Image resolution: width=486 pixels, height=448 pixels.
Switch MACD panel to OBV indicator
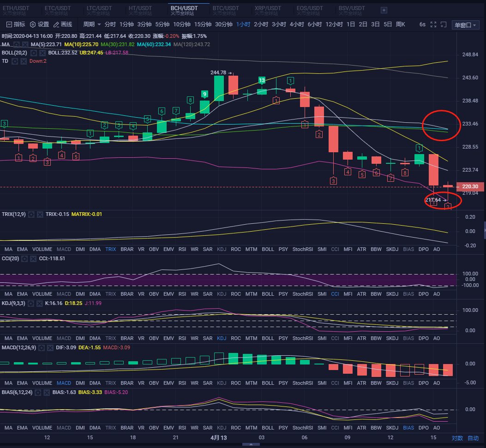pos(154,383)
